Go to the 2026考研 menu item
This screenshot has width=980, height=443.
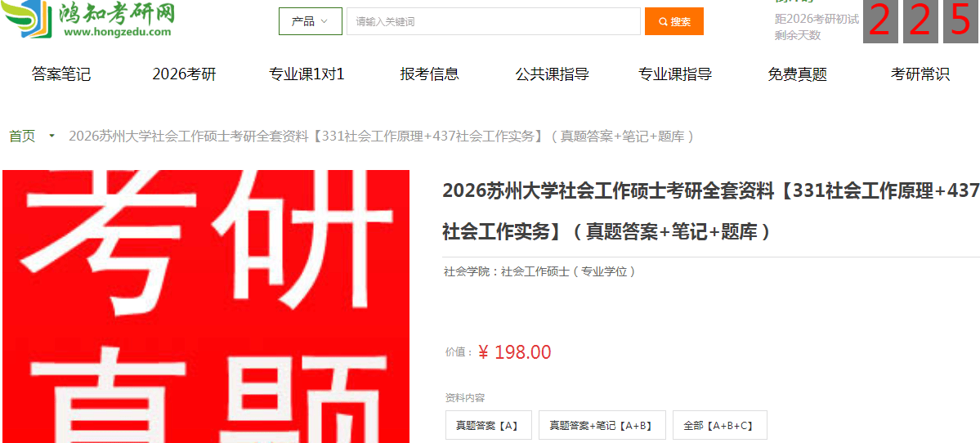[x=185, y=74]
